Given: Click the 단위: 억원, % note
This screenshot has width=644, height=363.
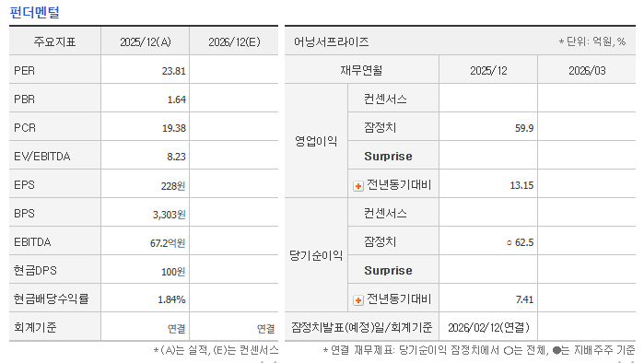Looking at the screenshot, I should tap(591, 41).
